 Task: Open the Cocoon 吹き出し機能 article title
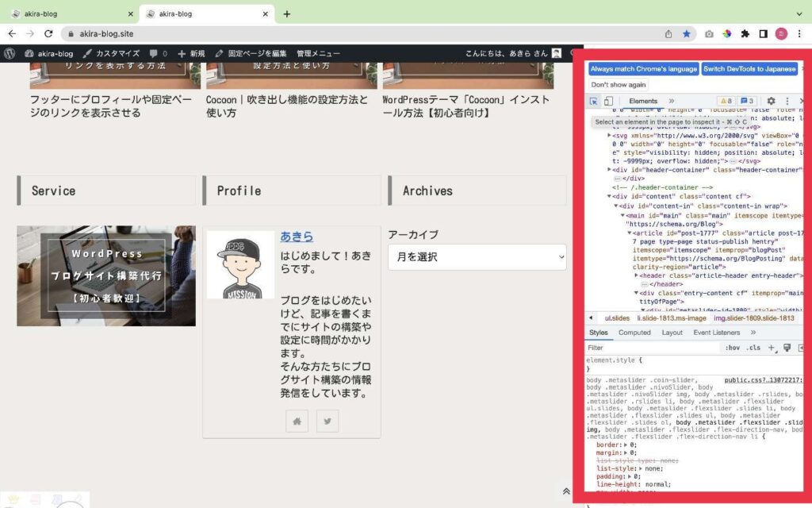(287, 106)
